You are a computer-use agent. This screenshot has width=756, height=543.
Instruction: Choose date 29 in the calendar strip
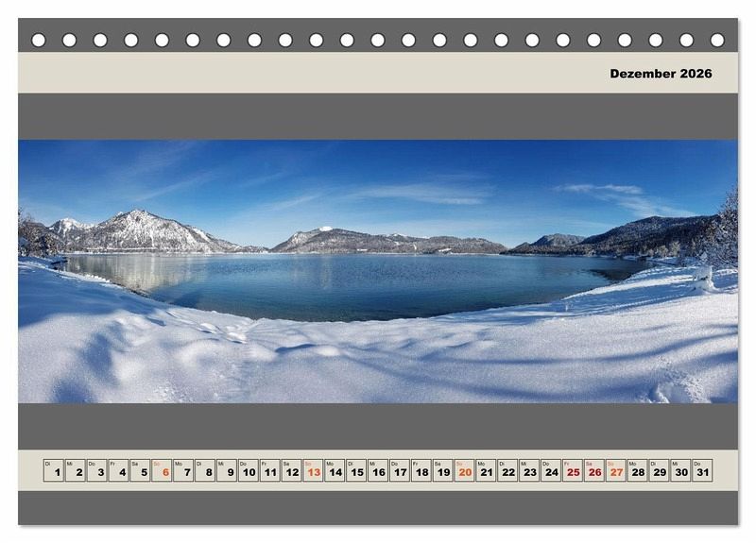[659, 470]
